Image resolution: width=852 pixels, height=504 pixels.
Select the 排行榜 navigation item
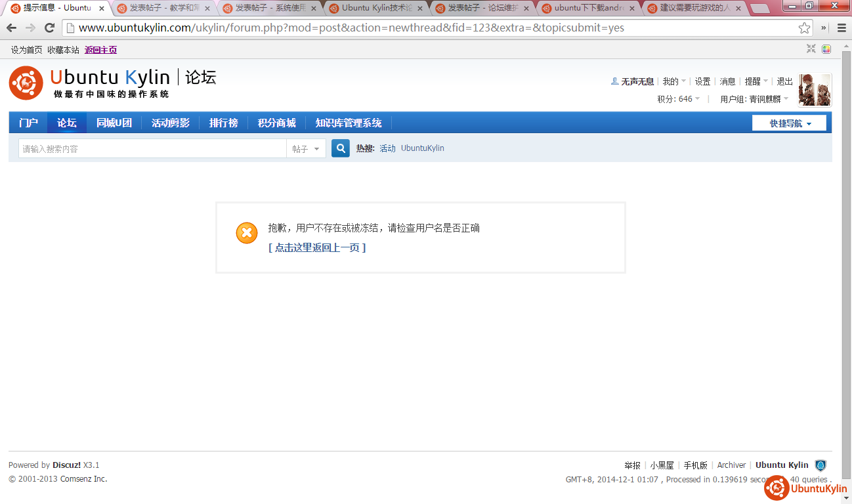[223, 123]
